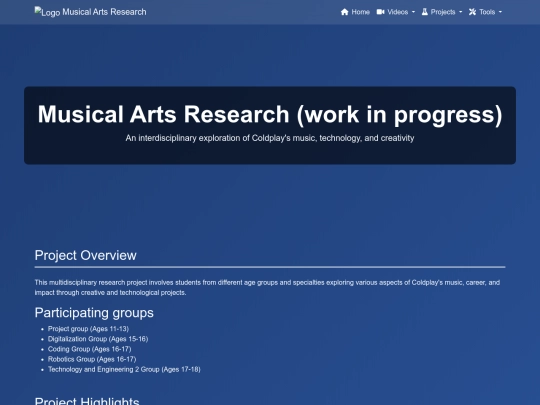Click the Project Overview heading
The width and height of the screenshot is (540, 405).
point(85,255)
